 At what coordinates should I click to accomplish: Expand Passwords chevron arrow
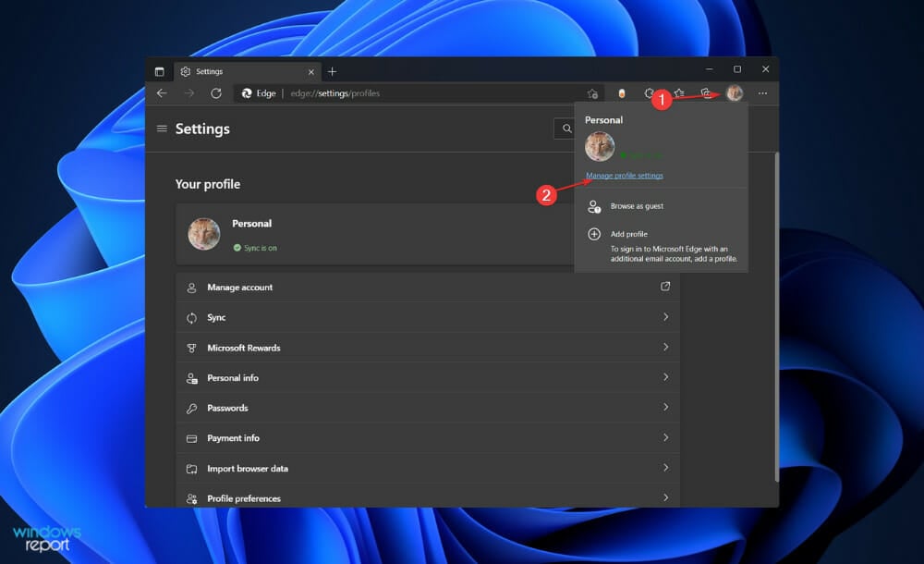(666, 407)
